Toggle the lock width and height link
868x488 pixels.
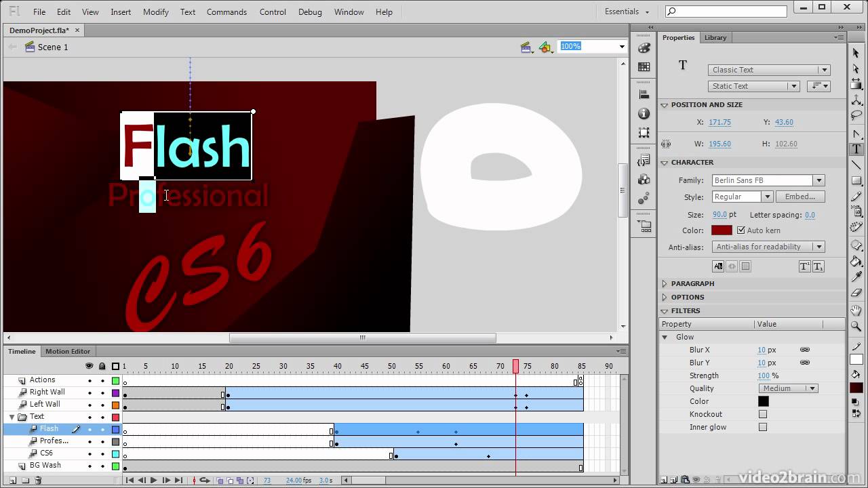(666, 144)
